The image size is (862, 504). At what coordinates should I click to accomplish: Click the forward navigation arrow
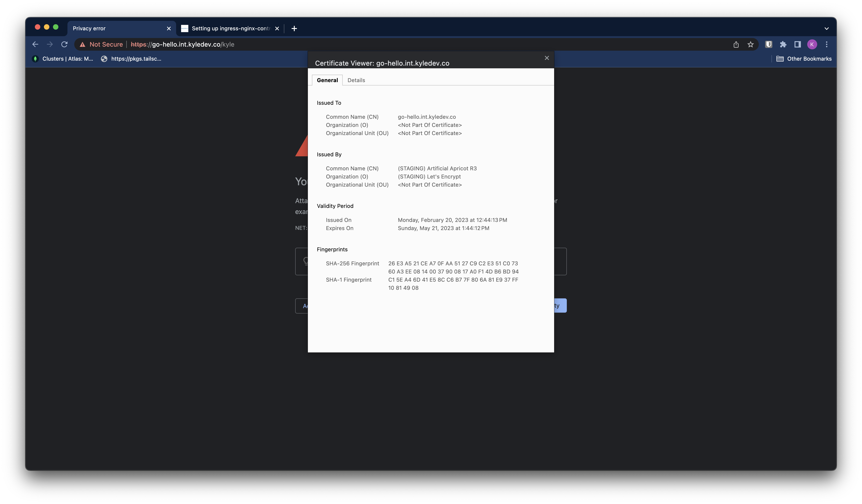[50, 44]
